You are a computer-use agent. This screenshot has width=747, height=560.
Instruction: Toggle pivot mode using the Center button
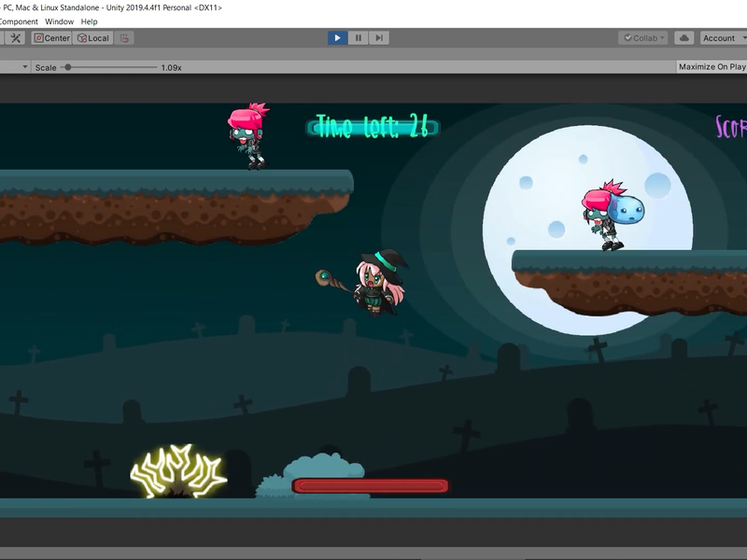click(x=51, y=38)
